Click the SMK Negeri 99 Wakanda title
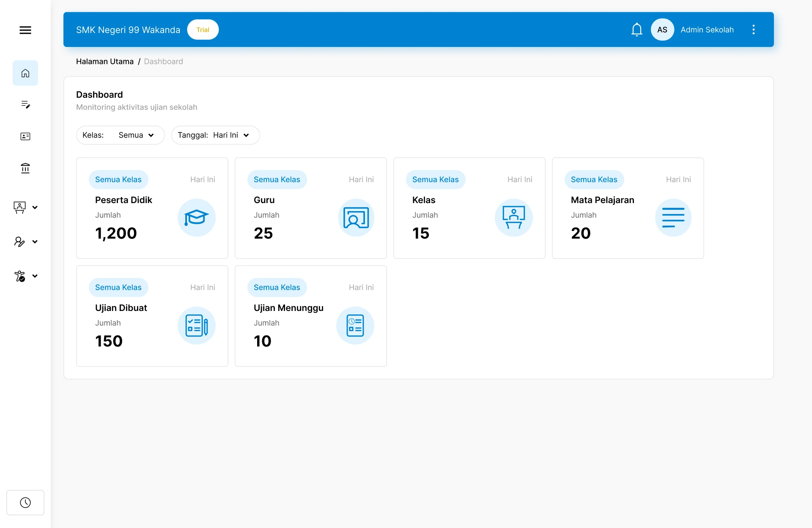The height and width of the screenshot is (528, 812). 128,30
